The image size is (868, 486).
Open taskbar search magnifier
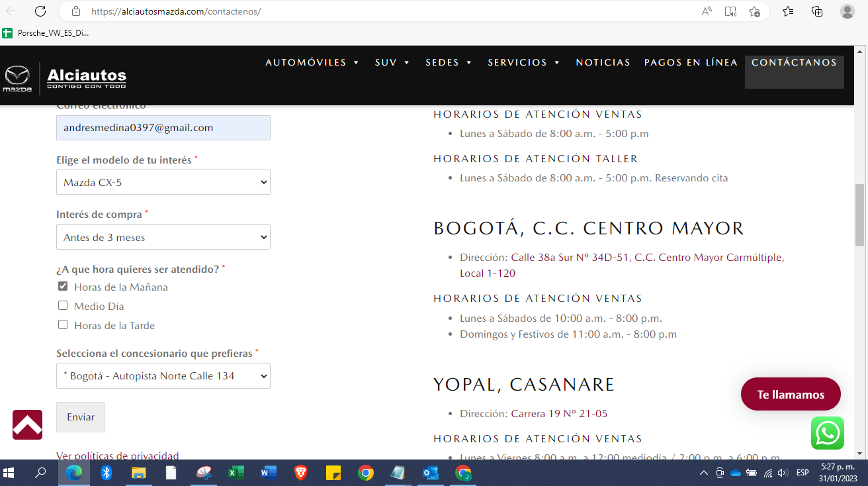(x=40, y=473)
